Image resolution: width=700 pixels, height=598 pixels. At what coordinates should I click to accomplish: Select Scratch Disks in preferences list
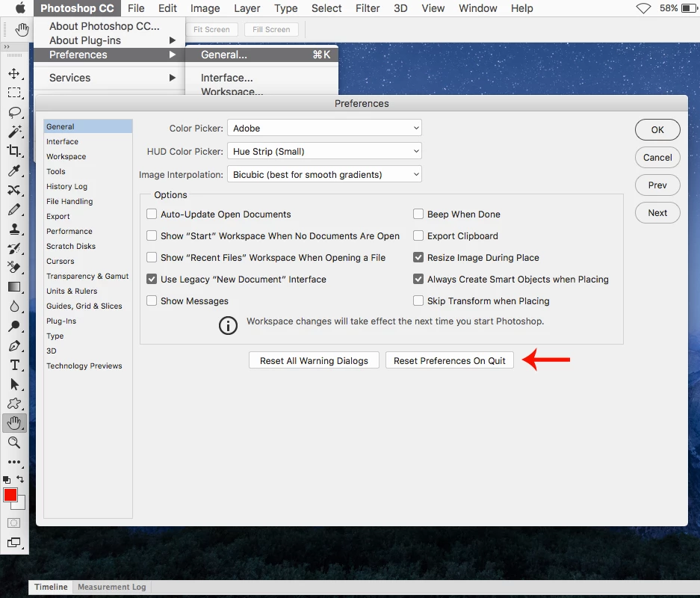[88, 246]
